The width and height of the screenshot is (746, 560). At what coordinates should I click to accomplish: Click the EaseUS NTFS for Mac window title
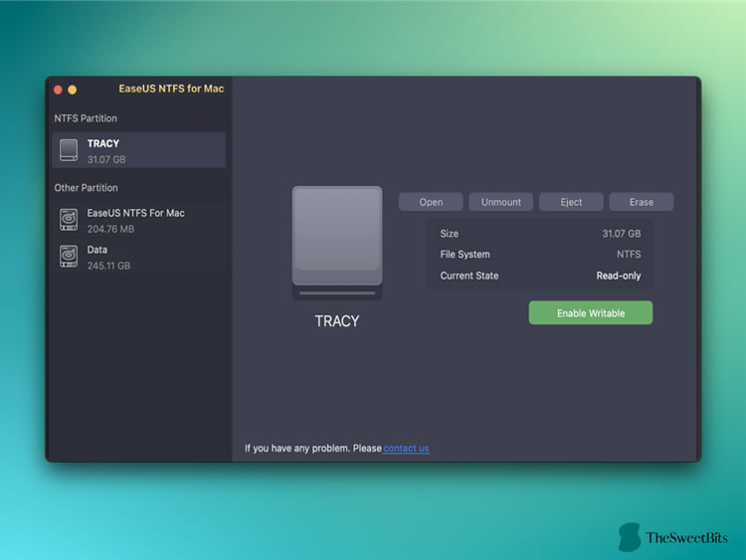click(171, 89)
